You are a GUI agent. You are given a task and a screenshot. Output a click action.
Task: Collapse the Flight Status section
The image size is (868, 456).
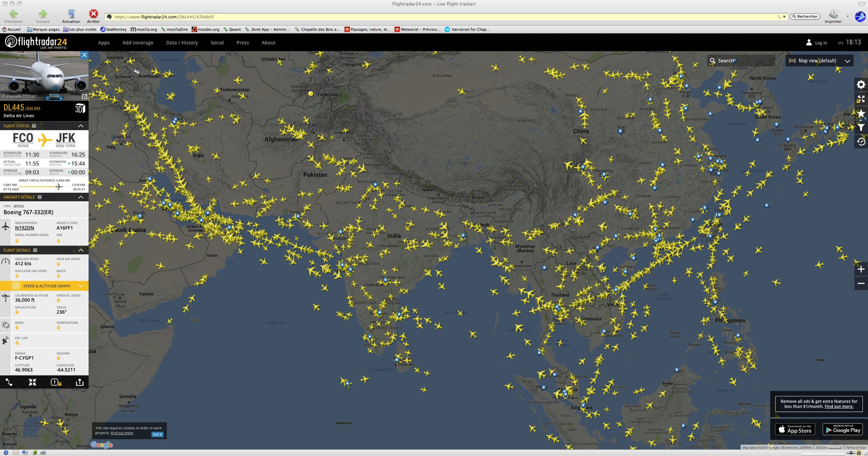pyautogui.click(x=81, y=126)
